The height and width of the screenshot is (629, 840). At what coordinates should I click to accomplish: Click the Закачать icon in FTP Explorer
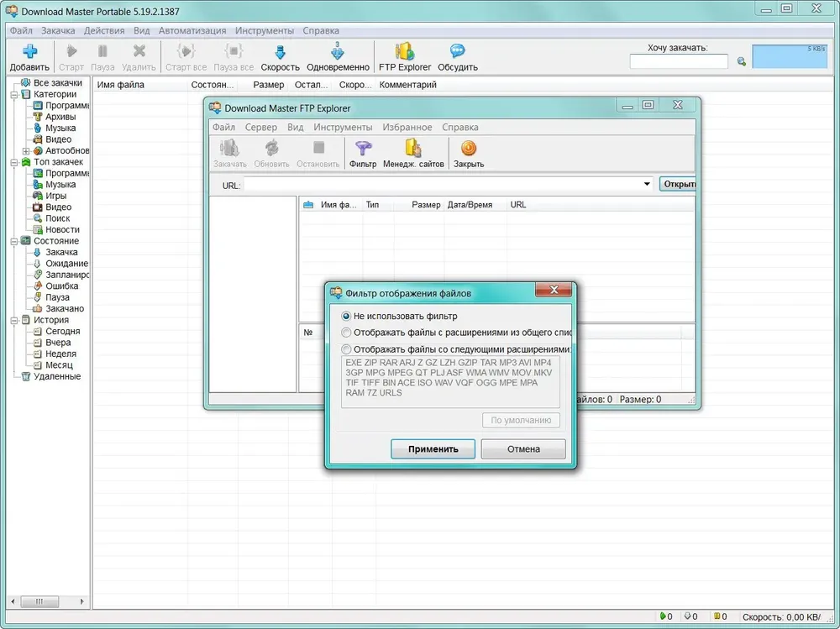click(229, 148)
